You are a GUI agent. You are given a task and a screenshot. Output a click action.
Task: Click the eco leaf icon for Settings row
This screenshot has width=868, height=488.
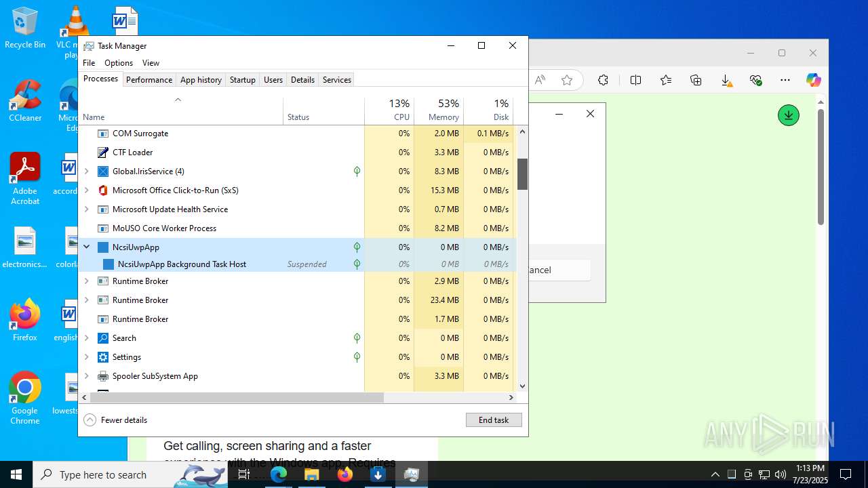tap(357, 357)
